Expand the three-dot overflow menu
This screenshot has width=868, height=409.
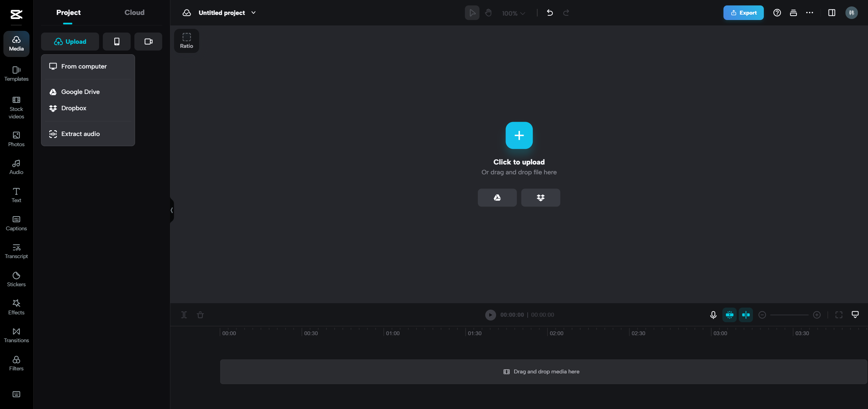click(809, 13)
